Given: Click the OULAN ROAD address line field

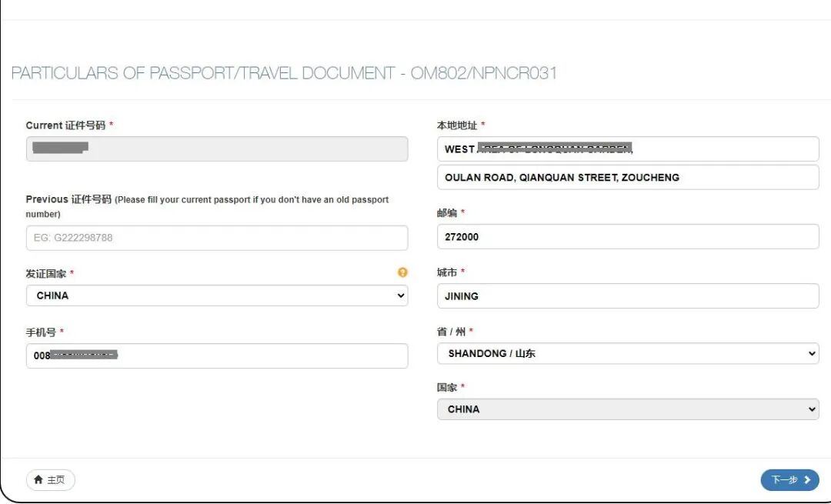Looking at the screenshot, I should pyautogui.click(x=628, y=177).
